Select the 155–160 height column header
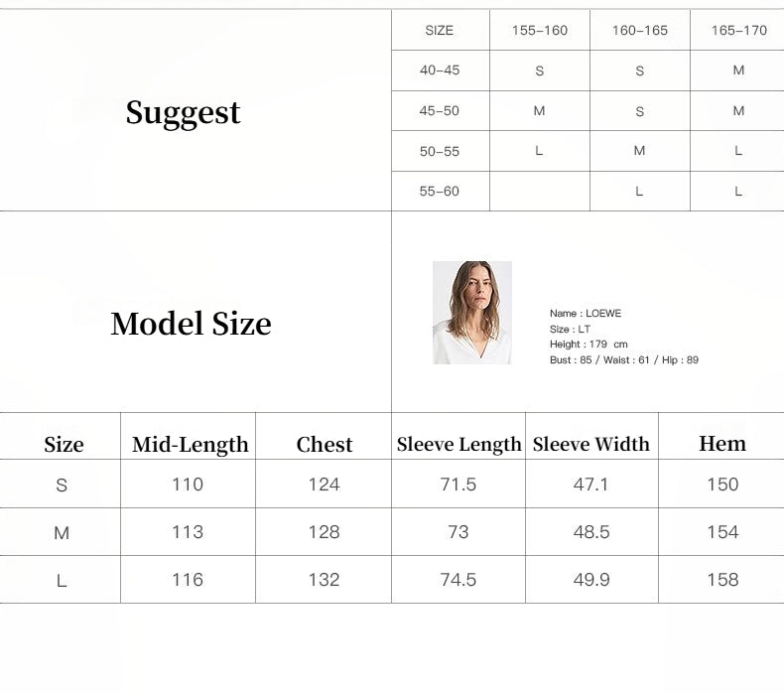The height and width of the screenshot is (694, 784). 540,31
